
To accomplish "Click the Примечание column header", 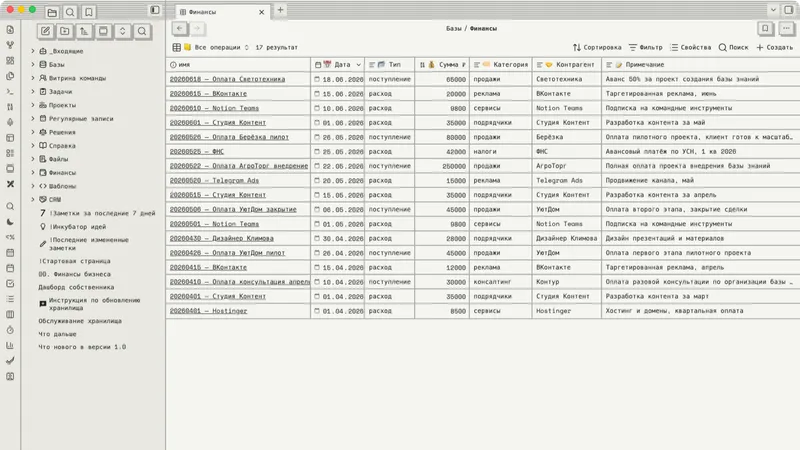I will [701, 65].
